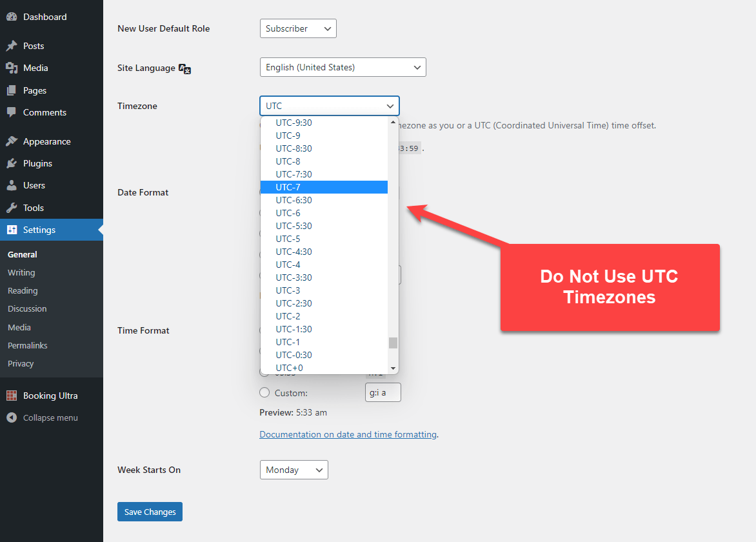Open the Dashboard menu item
756x542 pixels.
click(45, 17)
